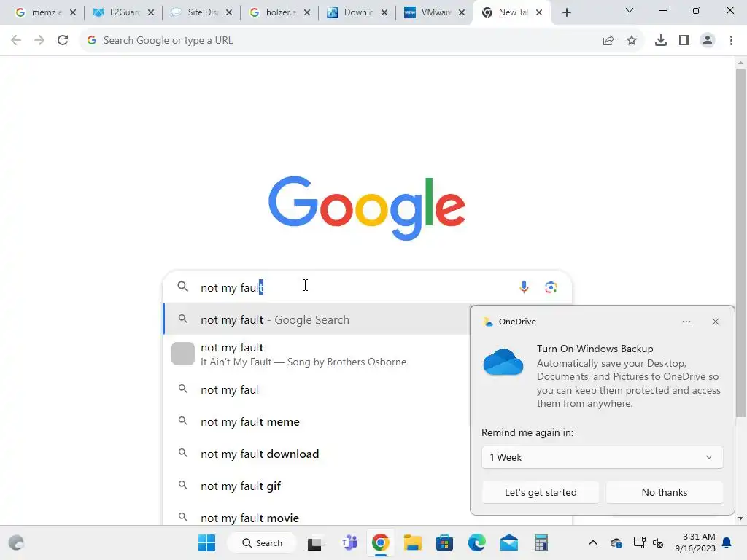Screen dimensions: 747x560
Task: Switch to the Downlo tab
Action: [352, 13]
